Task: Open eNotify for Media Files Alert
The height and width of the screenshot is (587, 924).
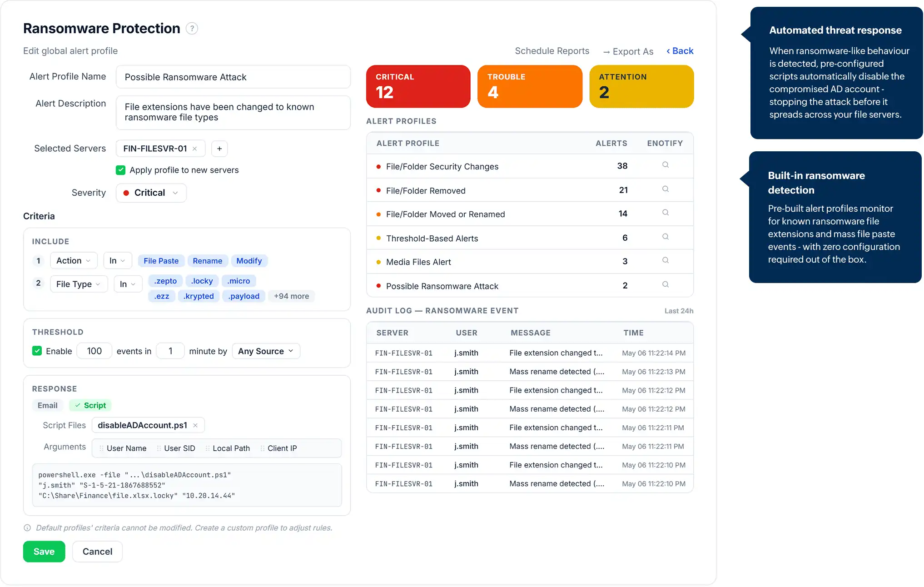Action: tap(665, 260)
